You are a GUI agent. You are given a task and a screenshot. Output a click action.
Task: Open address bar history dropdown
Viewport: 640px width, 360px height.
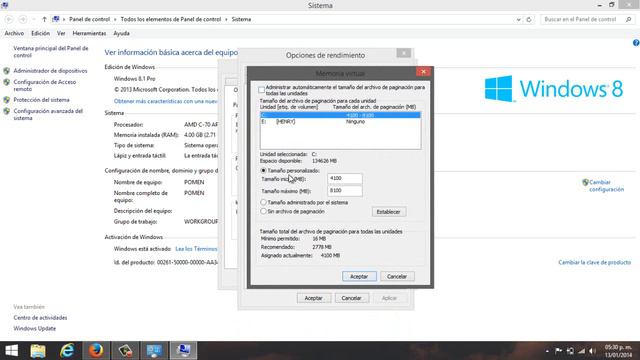coord(518,19)
